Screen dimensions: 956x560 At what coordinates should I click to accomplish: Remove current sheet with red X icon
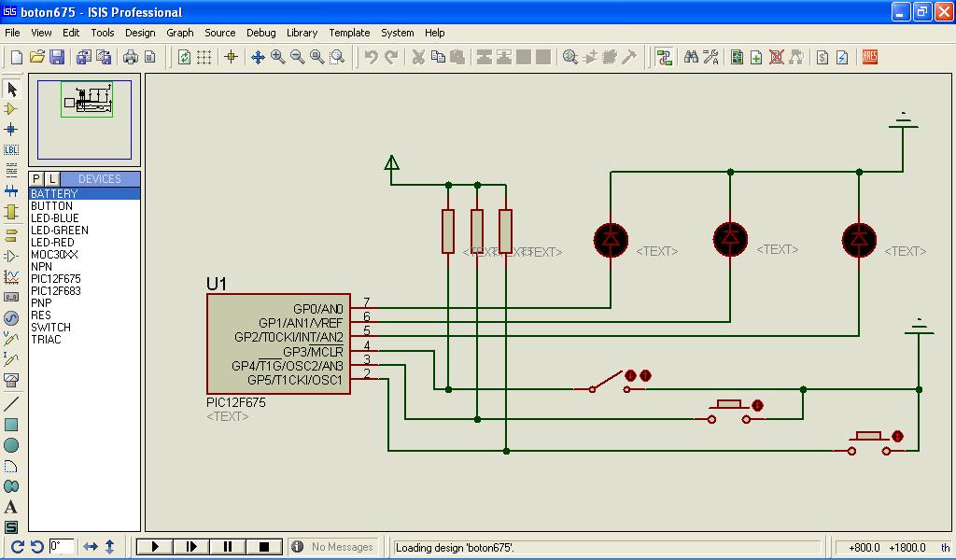pos(776,57)
